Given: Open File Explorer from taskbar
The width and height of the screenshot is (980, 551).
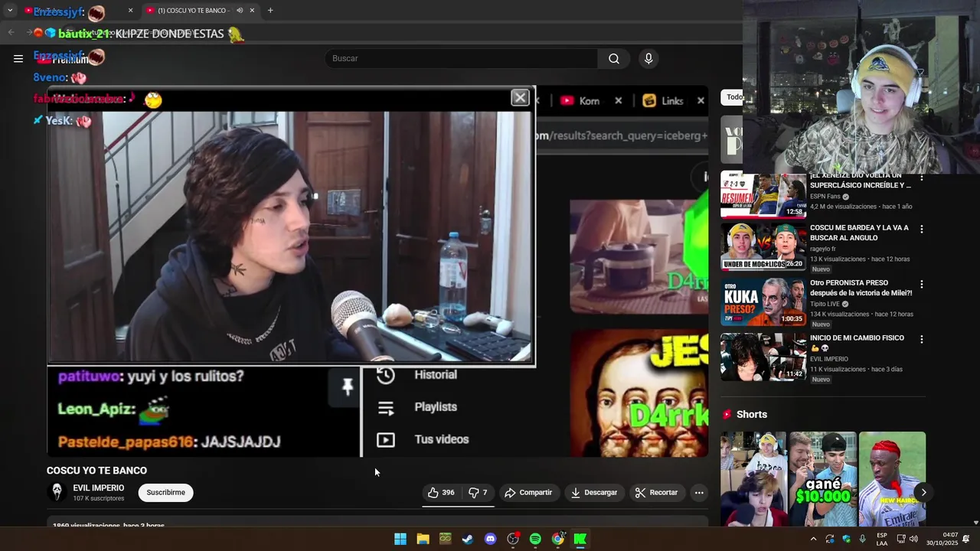Looking at the screenshot, I should [423, 539].
